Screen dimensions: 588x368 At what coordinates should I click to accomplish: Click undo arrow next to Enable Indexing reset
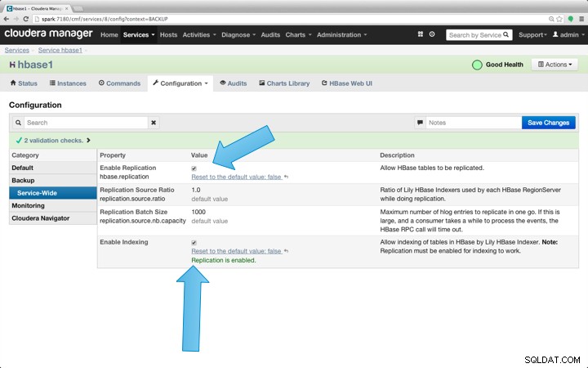pyautogui.click(x=286, y=251)
